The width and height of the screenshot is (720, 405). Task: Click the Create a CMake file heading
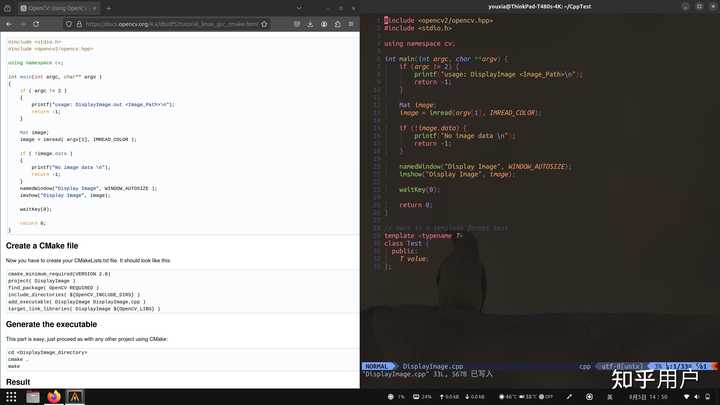point(42,246)
